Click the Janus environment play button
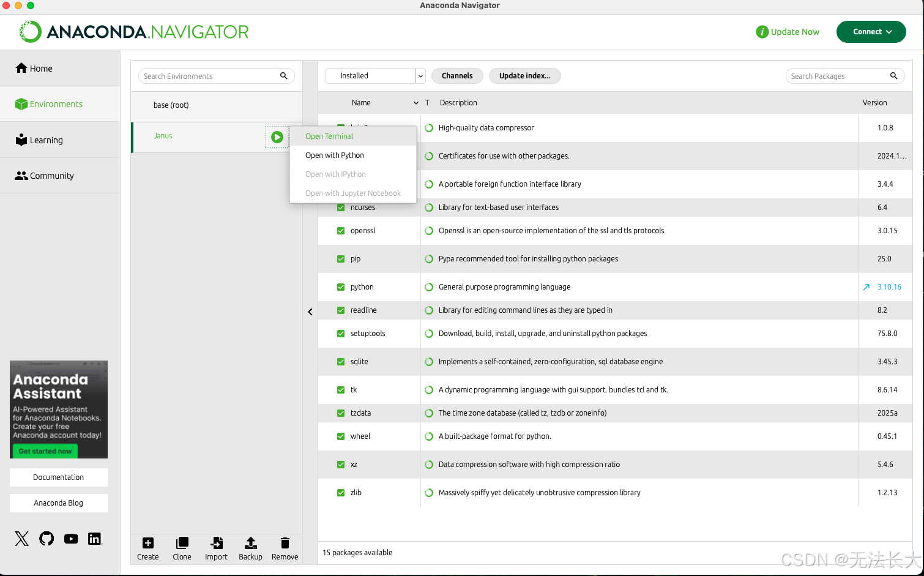 [x=277, y=137]
